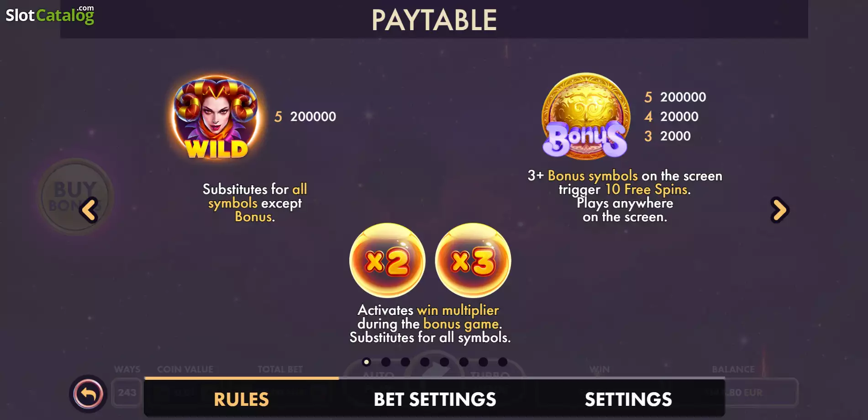
Task: Jump to the last page indicator dot
Action: [x=503, y=362]
